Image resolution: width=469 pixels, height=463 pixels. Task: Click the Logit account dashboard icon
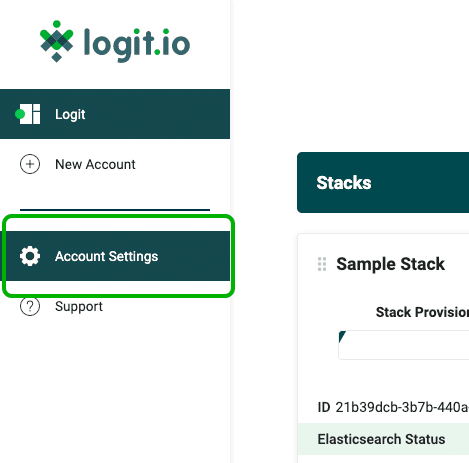click(30, 114)
